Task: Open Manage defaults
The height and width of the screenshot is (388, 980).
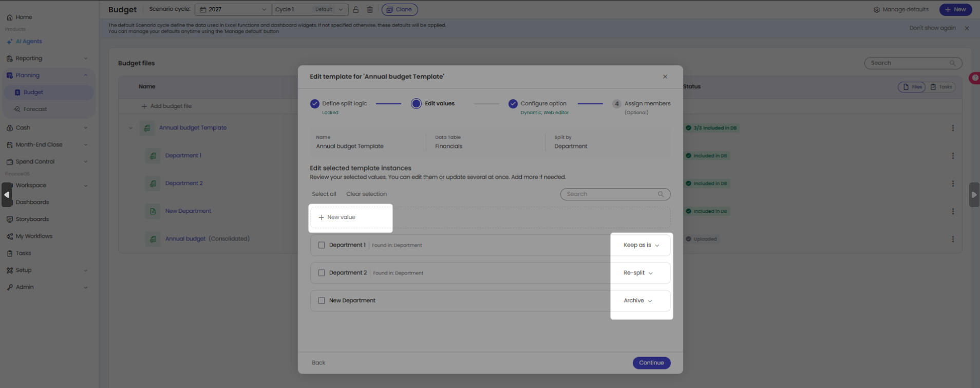Action: [x=901, y=9]
